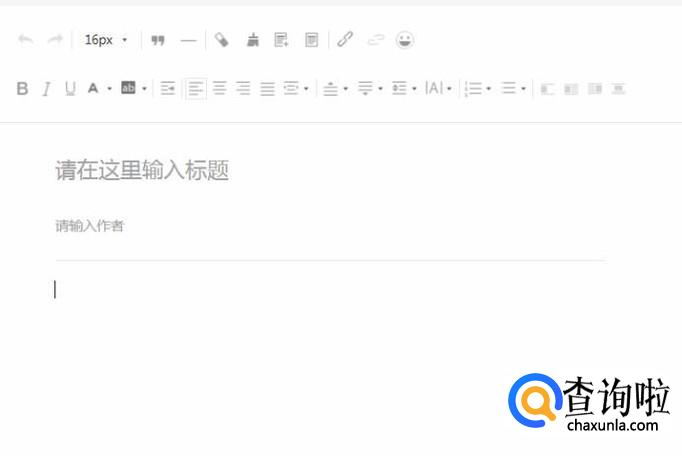This screenshot has width=682, height=456.
Task: Click the letter spacing |A| icon
Action: pos(434,88)
